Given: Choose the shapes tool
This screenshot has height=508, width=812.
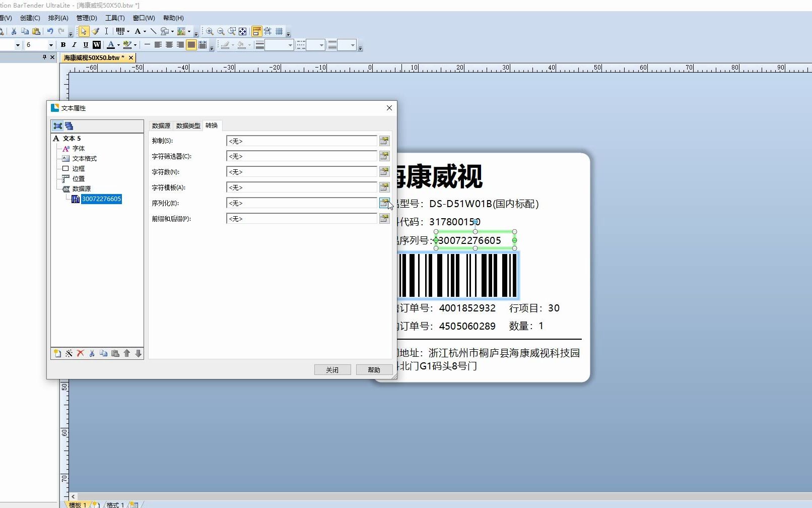Looking at the screenshot, I should (x=164, y=31).
